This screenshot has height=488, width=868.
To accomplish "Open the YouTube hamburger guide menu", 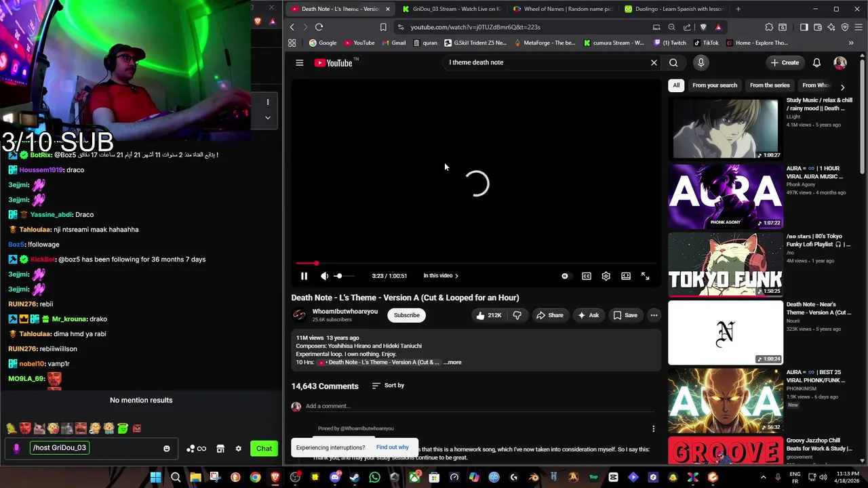I will point(299,62).
